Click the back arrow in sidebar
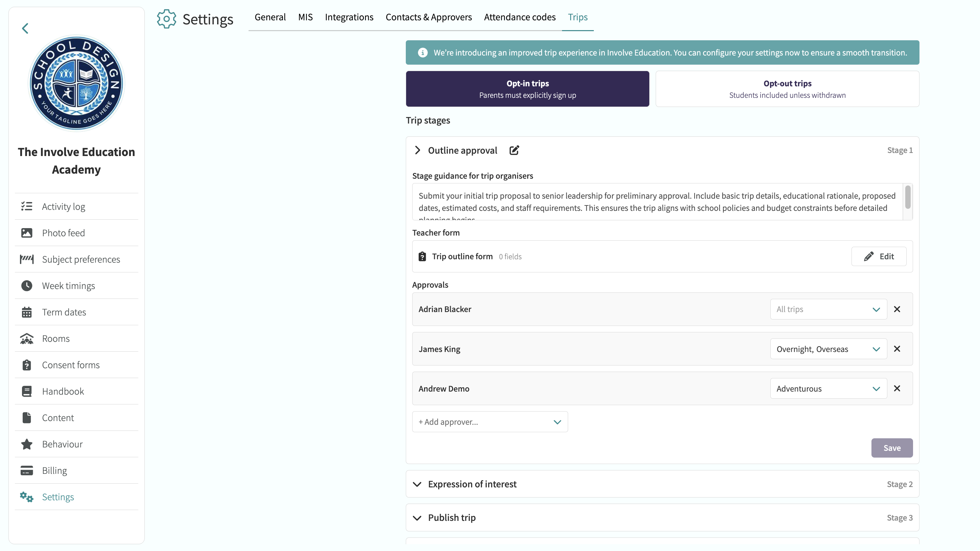Image resolution: width=980 pixels, height=551 pixels. (25, 28)
